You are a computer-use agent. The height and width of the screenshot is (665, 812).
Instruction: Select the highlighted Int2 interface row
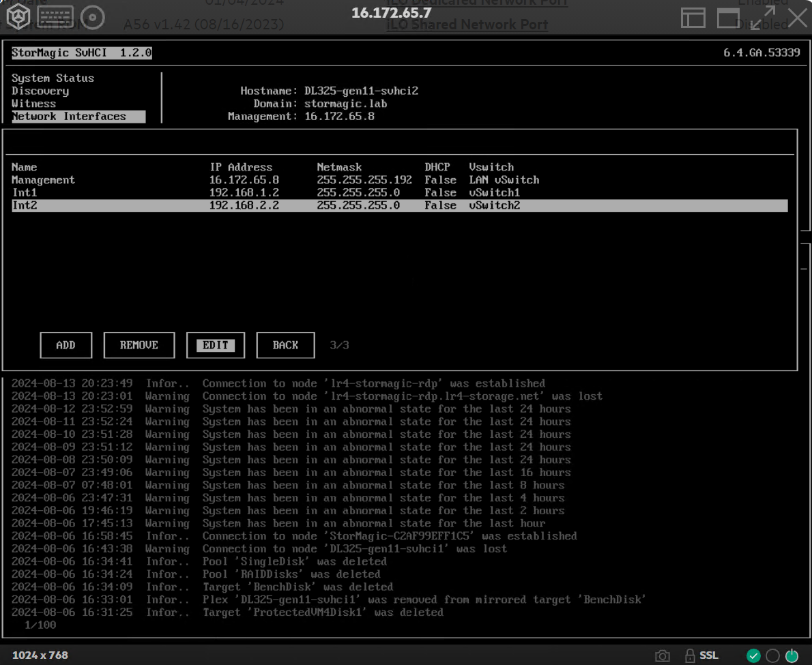coord(399,205)
